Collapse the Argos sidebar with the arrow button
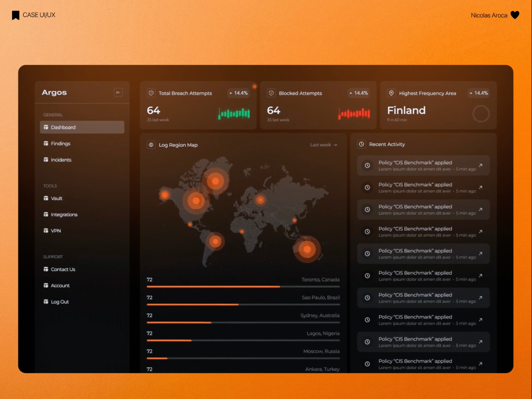 click(118, 92)
